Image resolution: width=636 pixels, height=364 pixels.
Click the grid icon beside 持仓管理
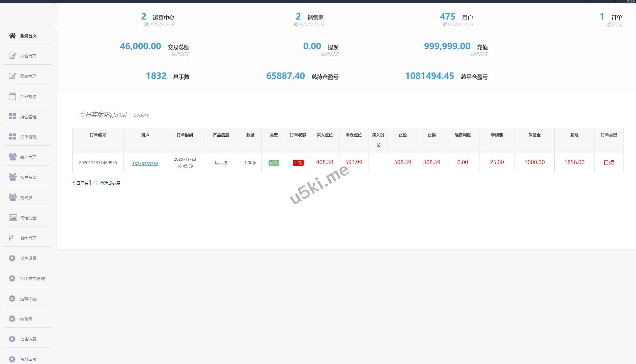[x=12, y=117]
